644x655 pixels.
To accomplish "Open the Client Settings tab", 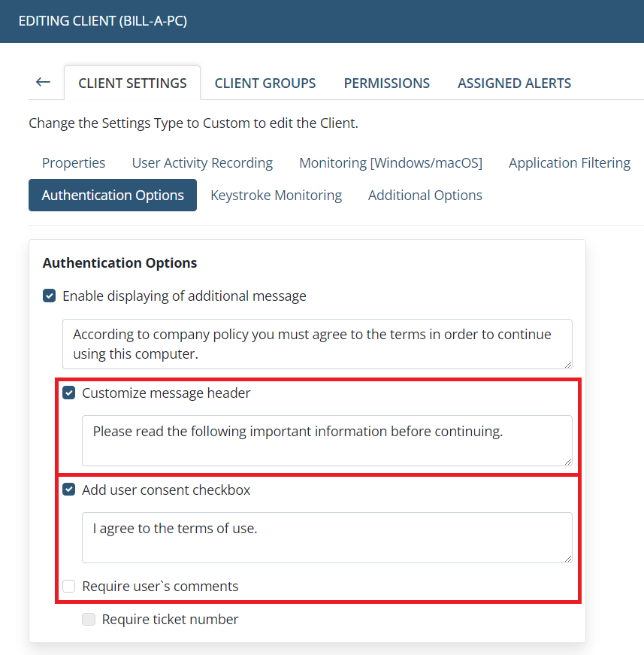I will [132, 83].
